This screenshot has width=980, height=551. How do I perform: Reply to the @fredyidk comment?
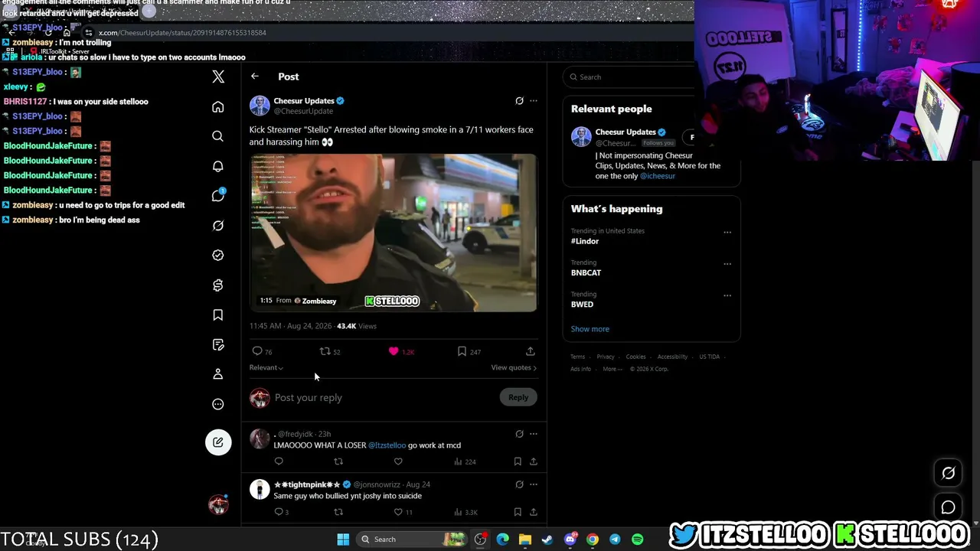click(x=279, y=461)
